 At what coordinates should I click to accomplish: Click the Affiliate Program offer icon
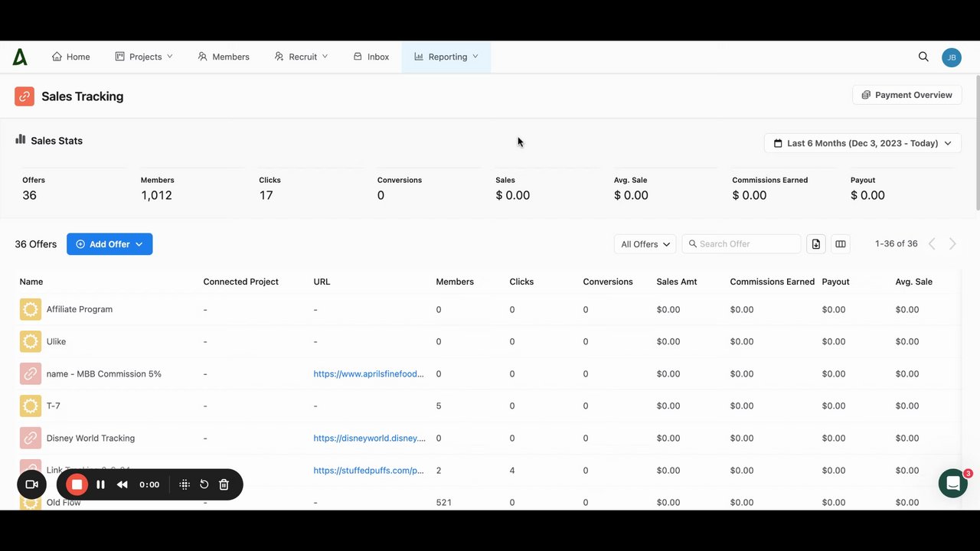(x=31, y=309)
